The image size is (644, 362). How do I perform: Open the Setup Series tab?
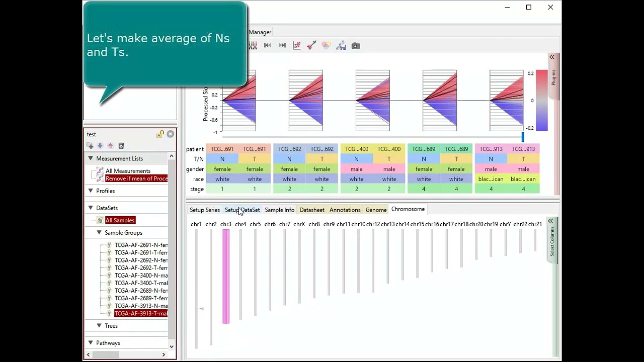[x=205, y=210]
